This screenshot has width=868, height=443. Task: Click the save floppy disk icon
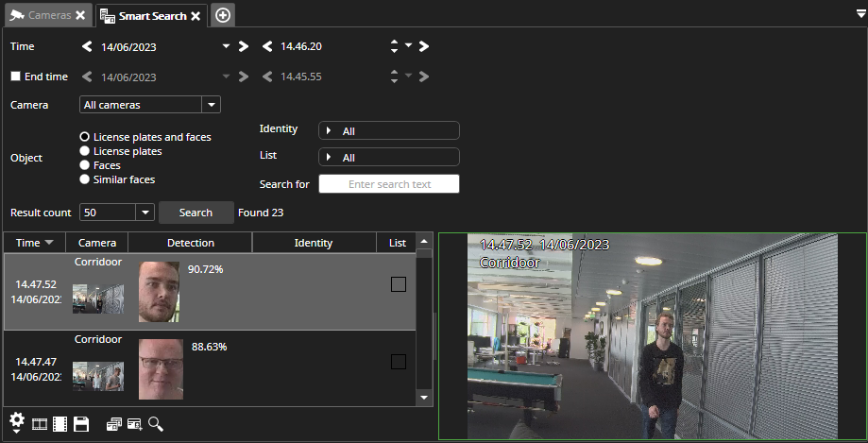point(81,424)
